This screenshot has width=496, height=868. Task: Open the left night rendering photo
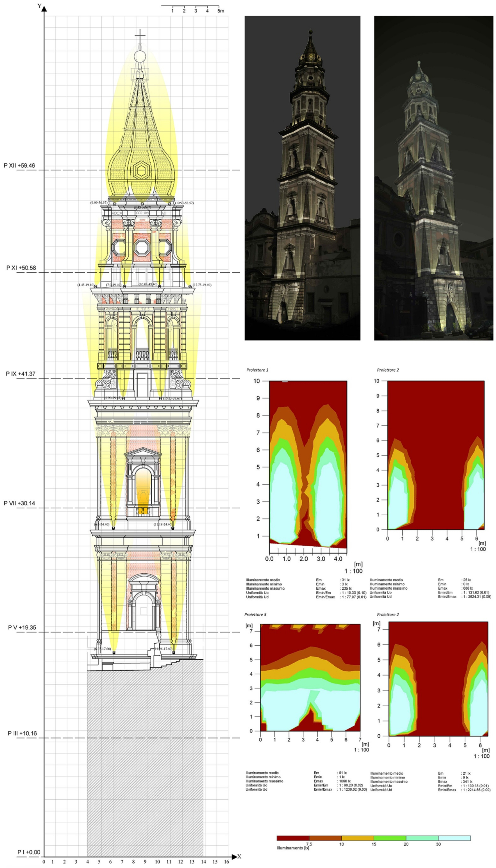coord(302,178)
